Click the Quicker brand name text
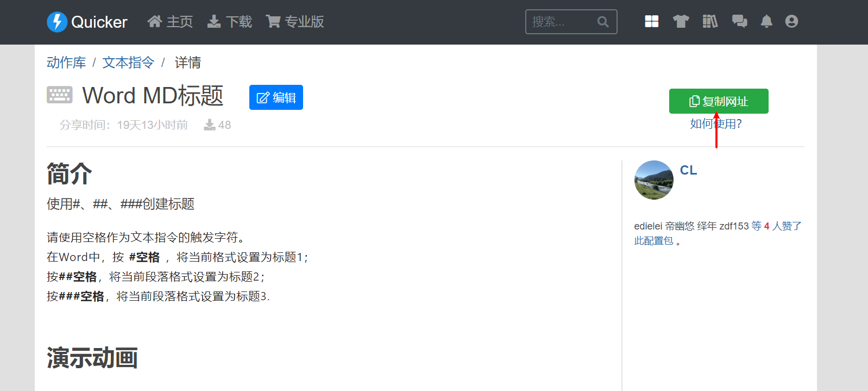This screenshot has height=391, width=868. (99, 22)
